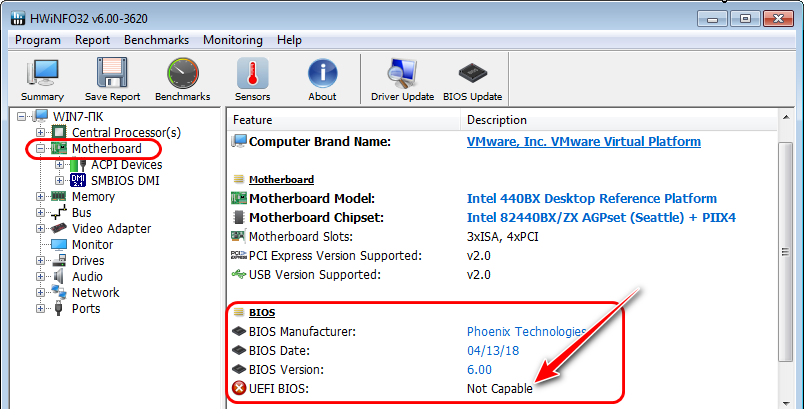Select Monitor in the tree
Image resolution: width=804 pixels, height=409 pixels.
click(92, 244)
